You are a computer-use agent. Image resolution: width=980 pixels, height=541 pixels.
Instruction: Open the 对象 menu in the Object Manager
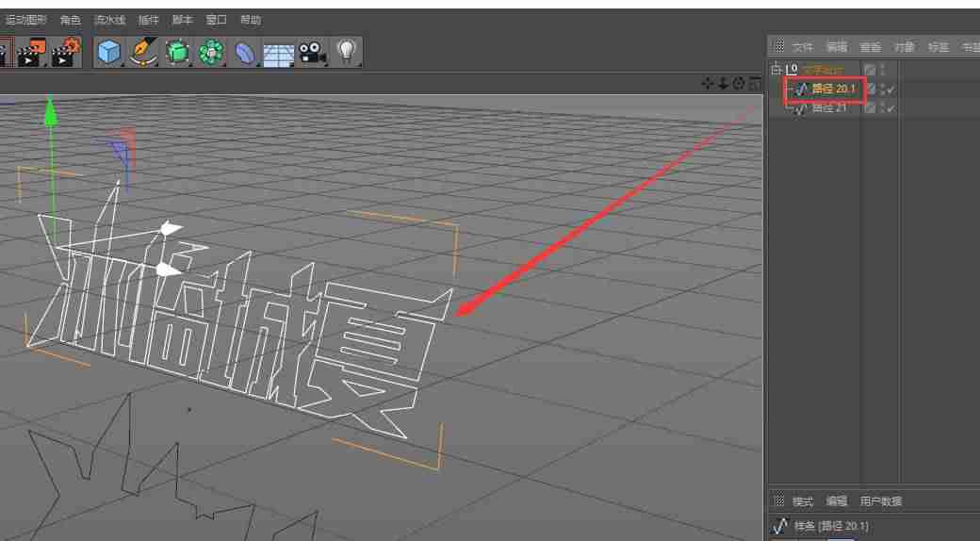904,47
